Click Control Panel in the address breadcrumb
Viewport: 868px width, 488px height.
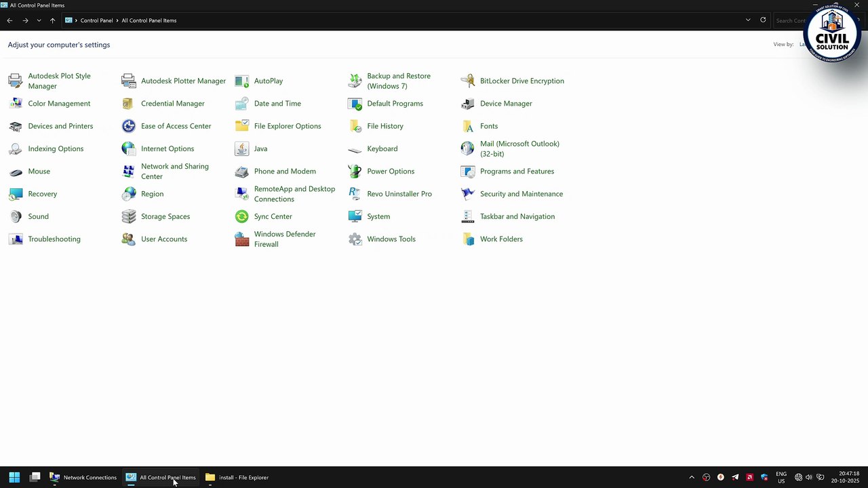(x=97, y=20)
